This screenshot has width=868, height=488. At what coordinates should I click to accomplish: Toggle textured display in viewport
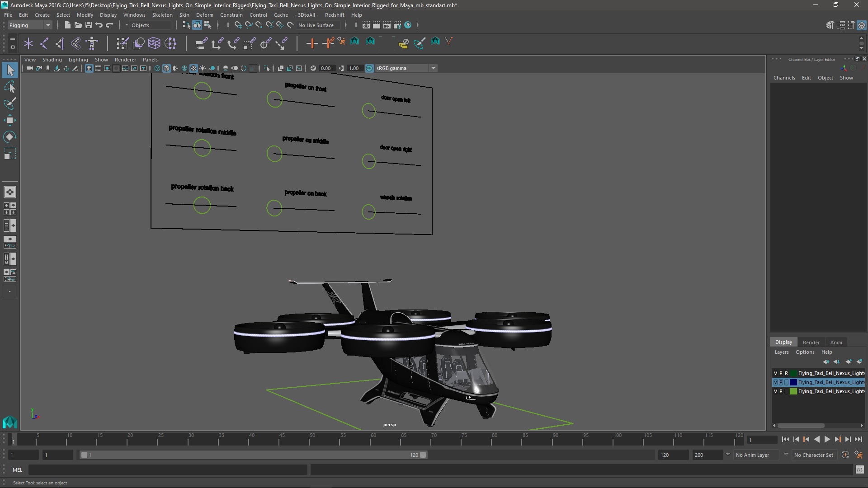pos(193,68)
